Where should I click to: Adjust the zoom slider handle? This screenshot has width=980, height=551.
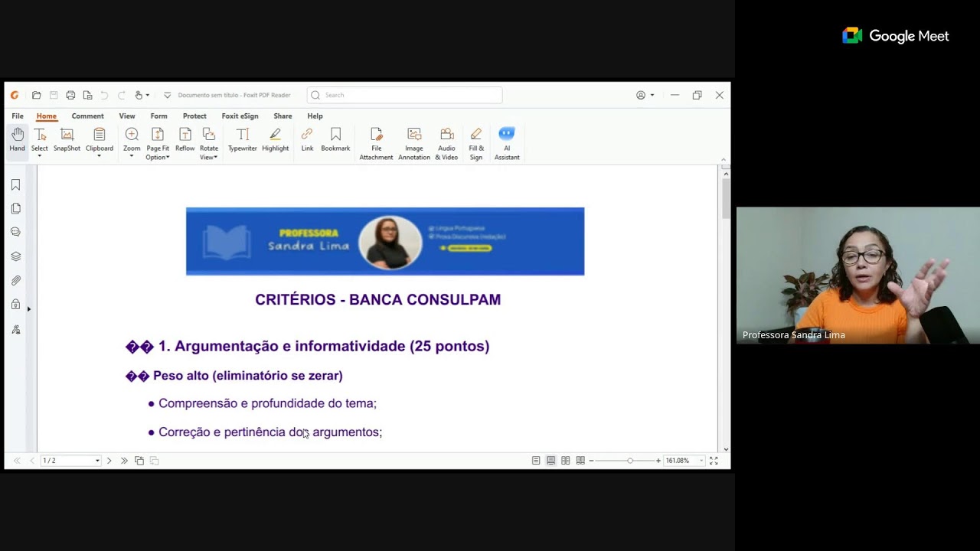pos(630,461)
